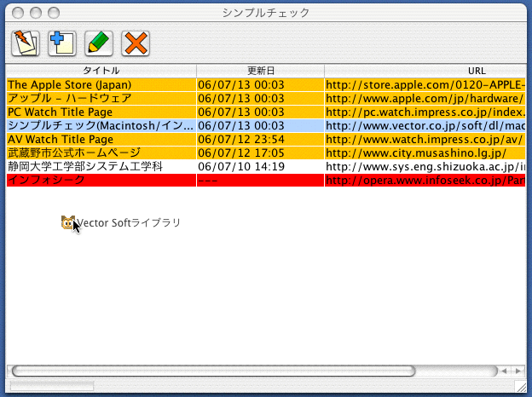The image size is (532, 397).
Task: Select The Apple Store (Japan) row
Action: [266, 84]
